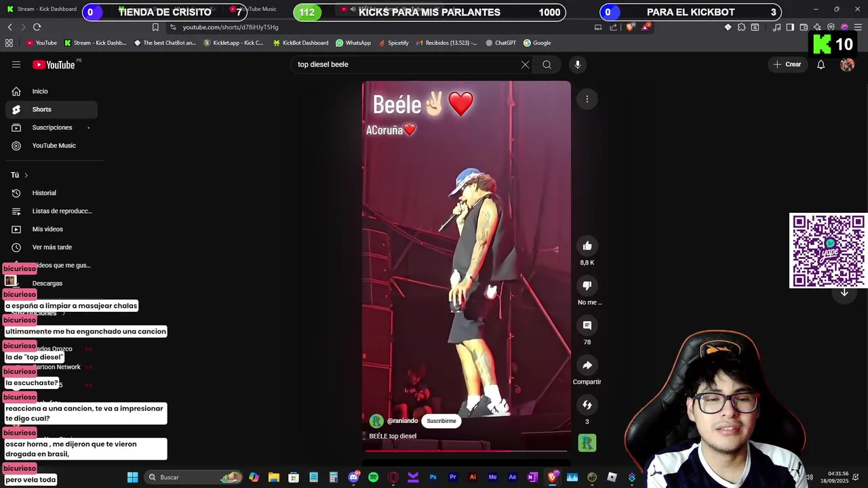Open the sound thumbnail of the short
Viewport: 868px width, 488px height.
pos(587,443)
